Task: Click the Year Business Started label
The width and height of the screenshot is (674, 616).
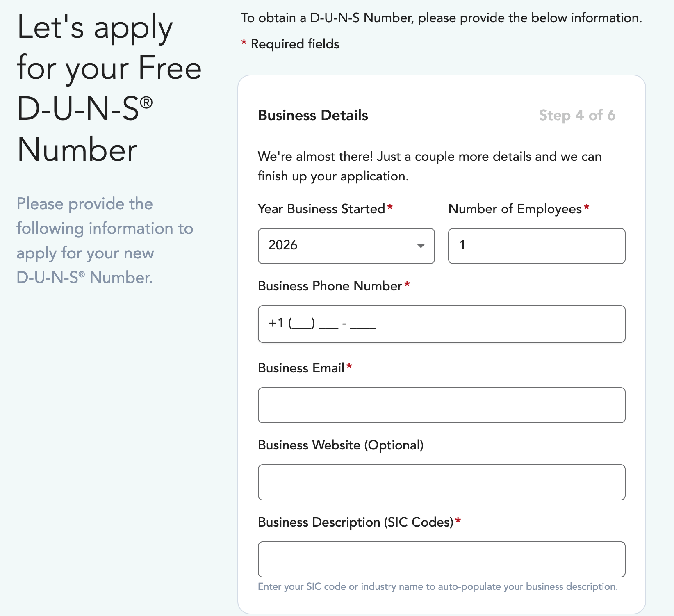Action: coord(321,209)
